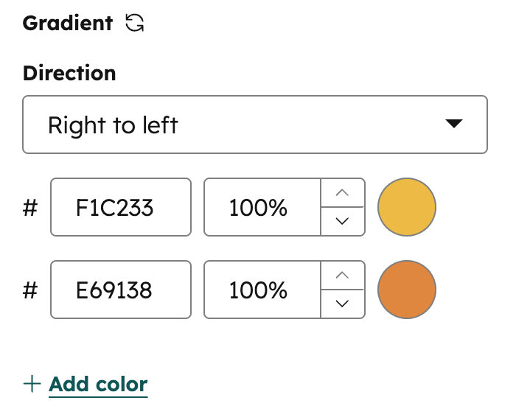Click the plus icon beside Add color

coord(32,384)
